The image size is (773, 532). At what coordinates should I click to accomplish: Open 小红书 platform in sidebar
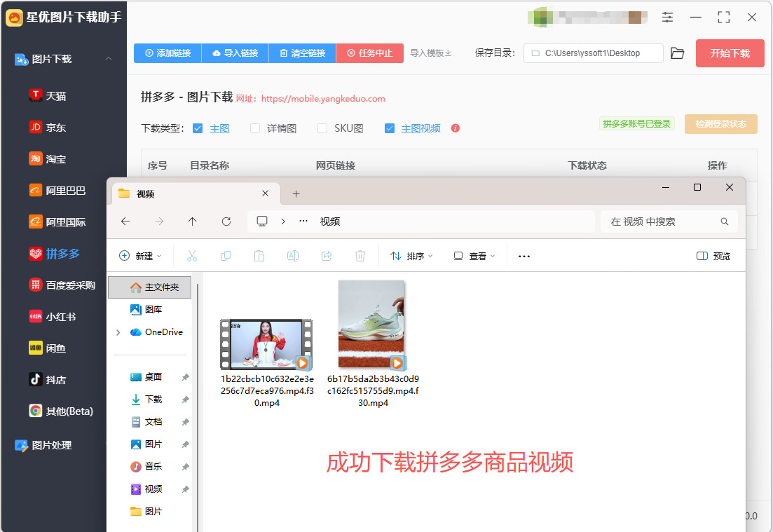(53, 317)
